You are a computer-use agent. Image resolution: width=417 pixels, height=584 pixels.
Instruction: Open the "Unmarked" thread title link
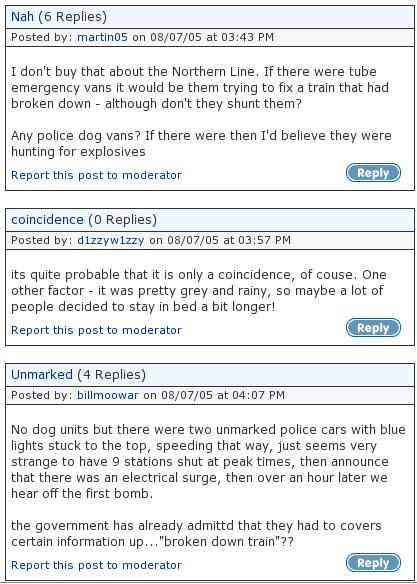pos(42,375)
